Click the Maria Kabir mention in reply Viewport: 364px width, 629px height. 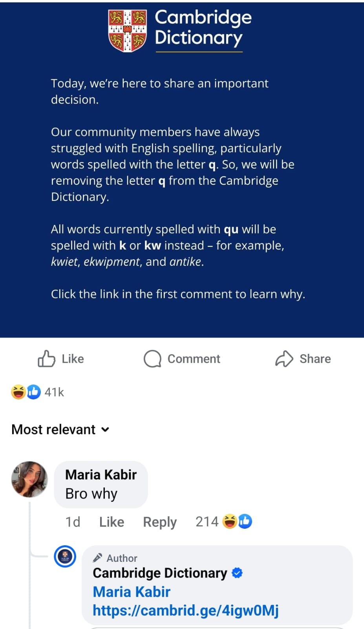tap(132, 592)
